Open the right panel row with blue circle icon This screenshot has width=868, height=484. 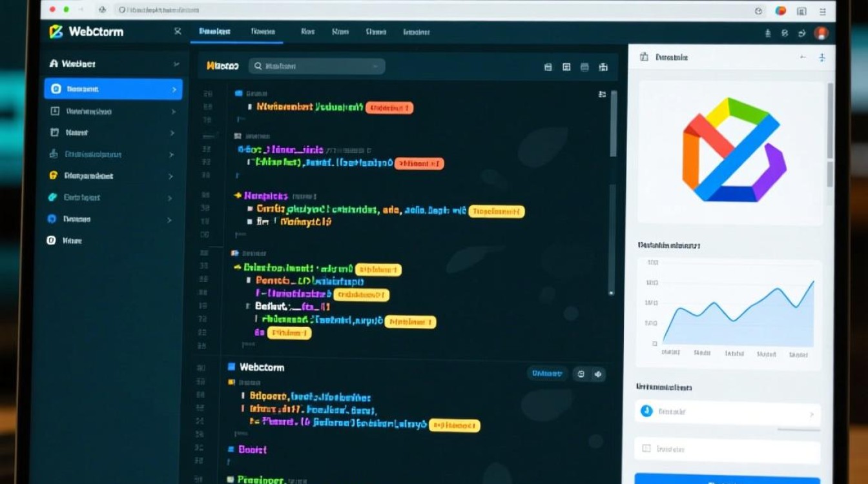coord(727,412)
